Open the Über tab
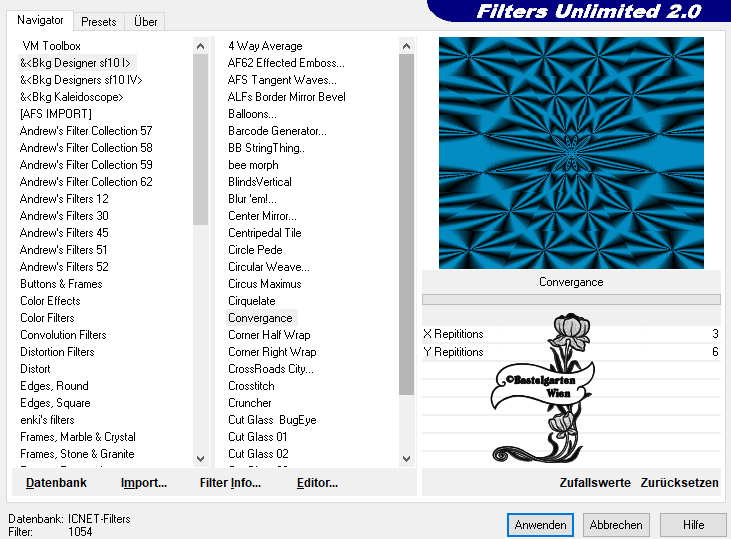 coord(145,21)
